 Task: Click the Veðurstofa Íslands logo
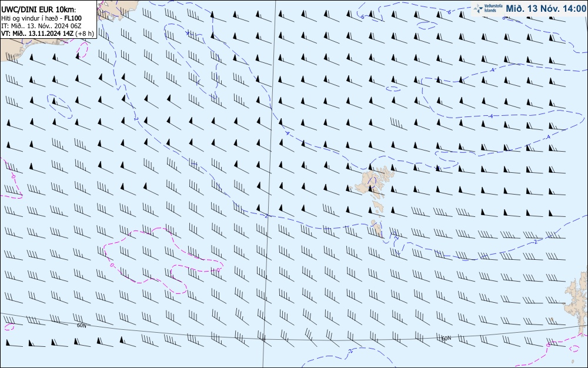[x=488, y=8]
